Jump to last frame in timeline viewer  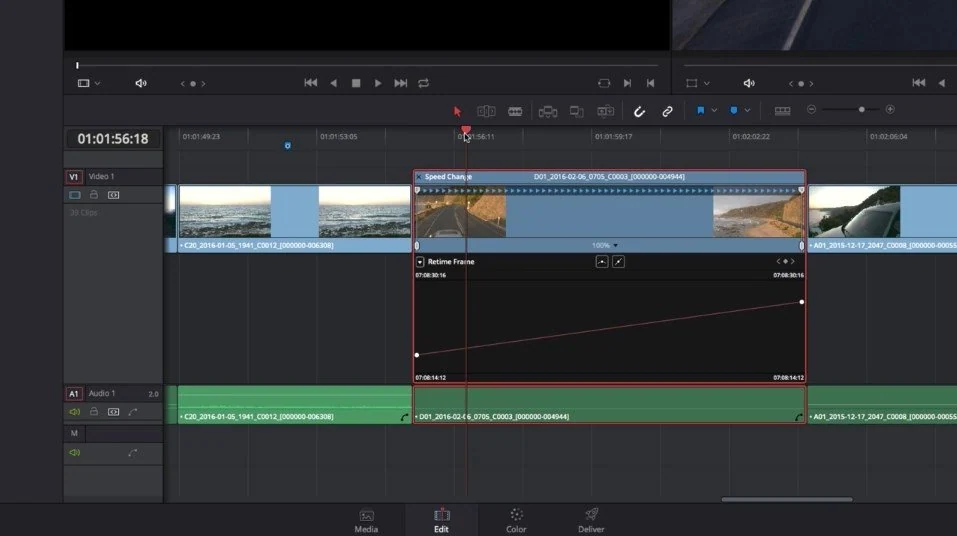[400, 83]
